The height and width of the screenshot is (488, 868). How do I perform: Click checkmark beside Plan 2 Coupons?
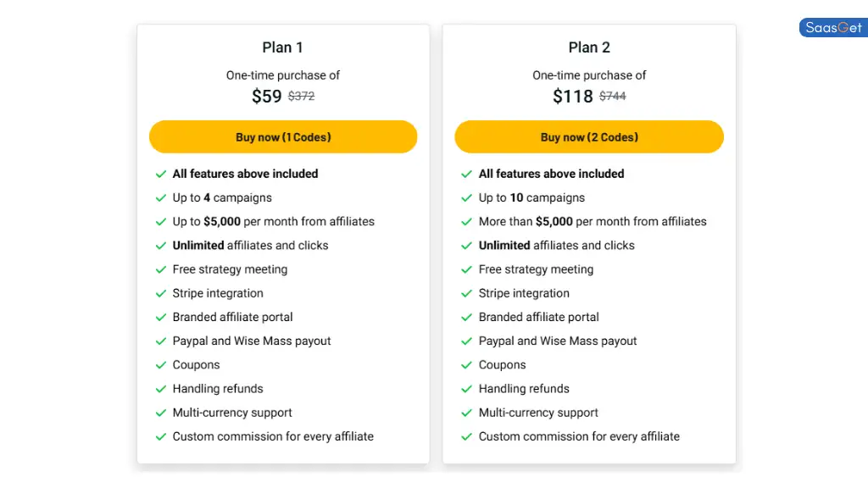coord(467,365)
